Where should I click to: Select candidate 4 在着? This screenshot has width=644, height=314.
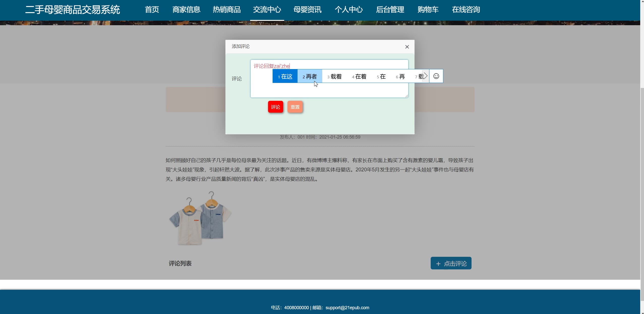point(359,76)
